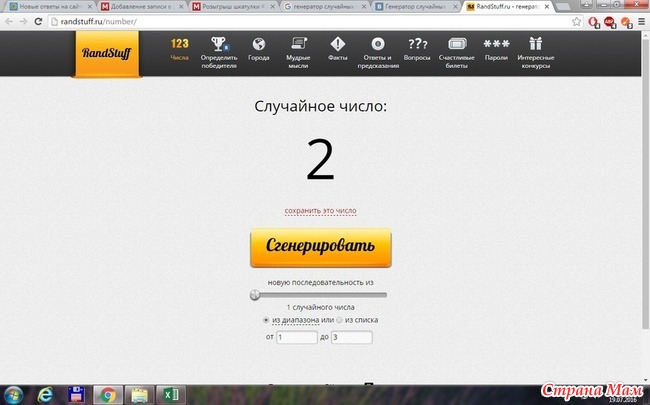Open Ответы и предсказания ball icon
Viewport: 650px width, 405px height.
(378, 45)
